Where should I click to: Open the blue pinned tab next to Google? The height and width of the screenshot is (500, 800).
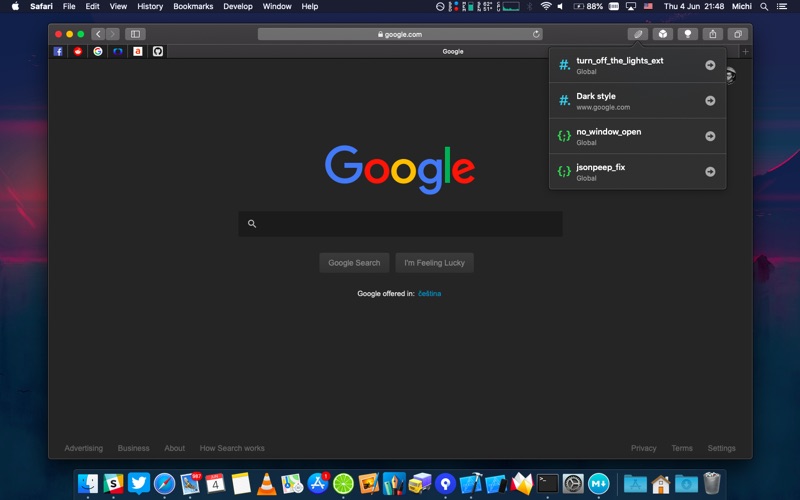[x=118, y=52]
